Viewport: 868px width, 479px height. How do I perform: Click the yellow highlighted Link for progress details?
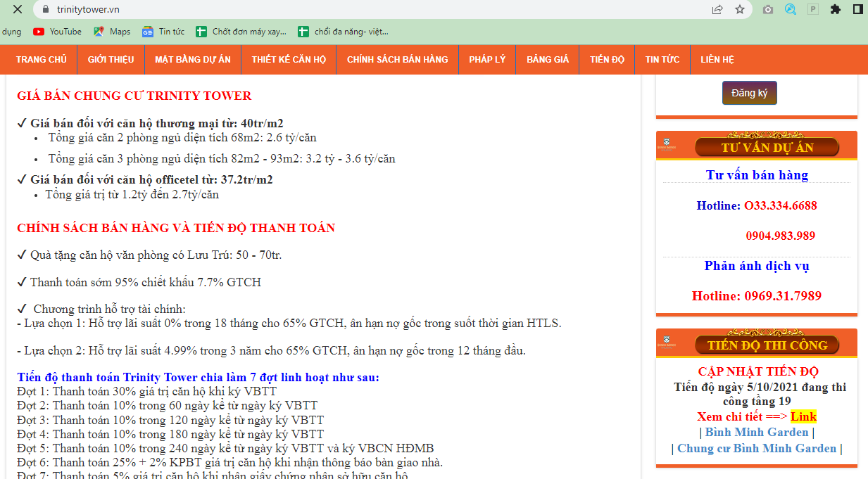[x=803, y=416]
